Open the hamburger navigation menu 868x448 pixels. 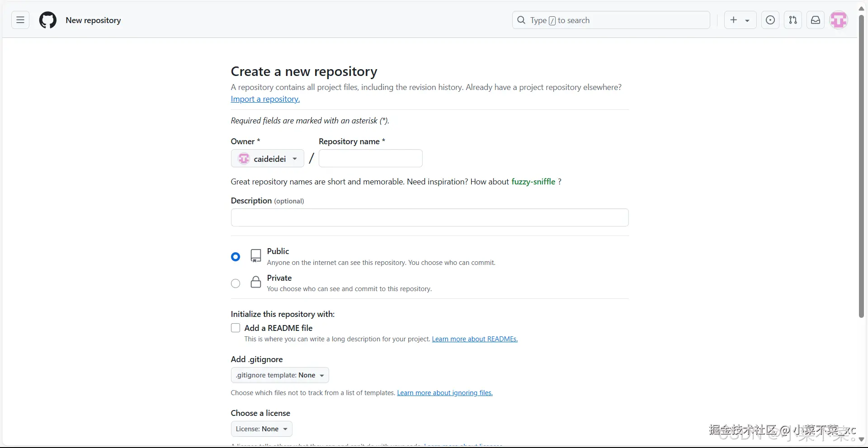(x=20, y=20)
